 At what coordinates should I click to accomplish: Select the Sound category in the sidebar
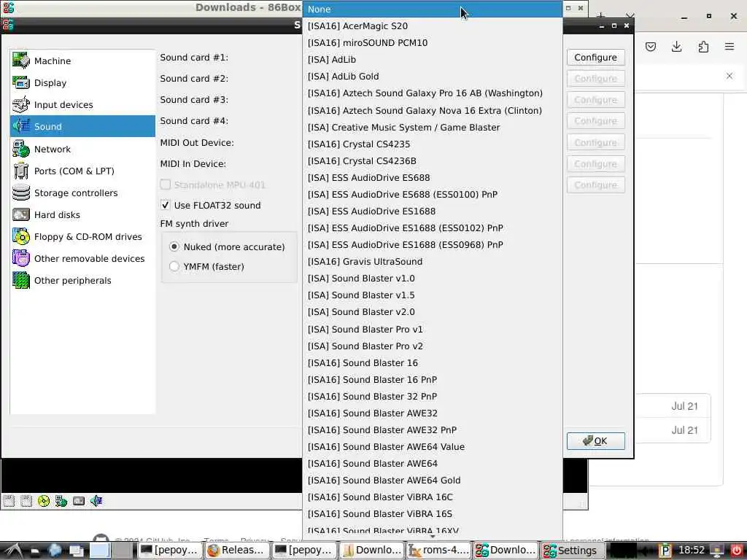point(82,126)
